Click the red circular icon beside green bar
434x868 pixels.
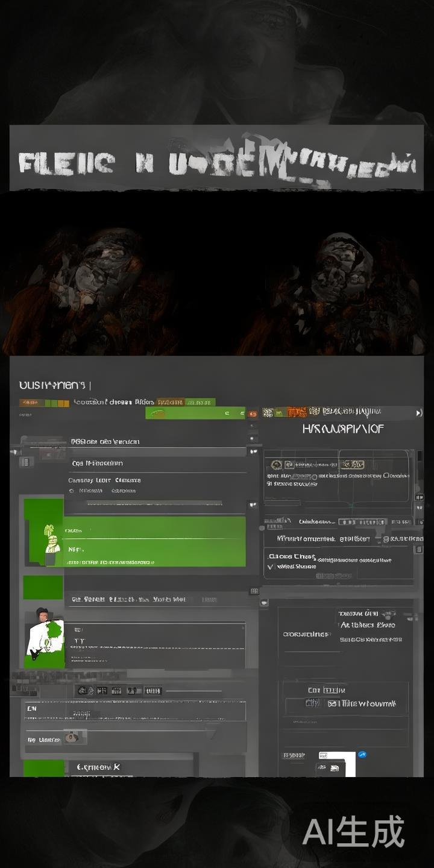point(253,414)
